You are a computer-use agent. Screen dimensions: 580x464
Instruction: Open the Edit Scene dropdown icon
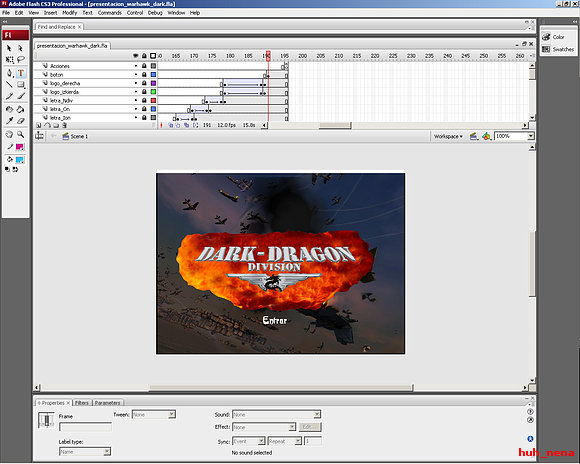[x=474, y=137]
